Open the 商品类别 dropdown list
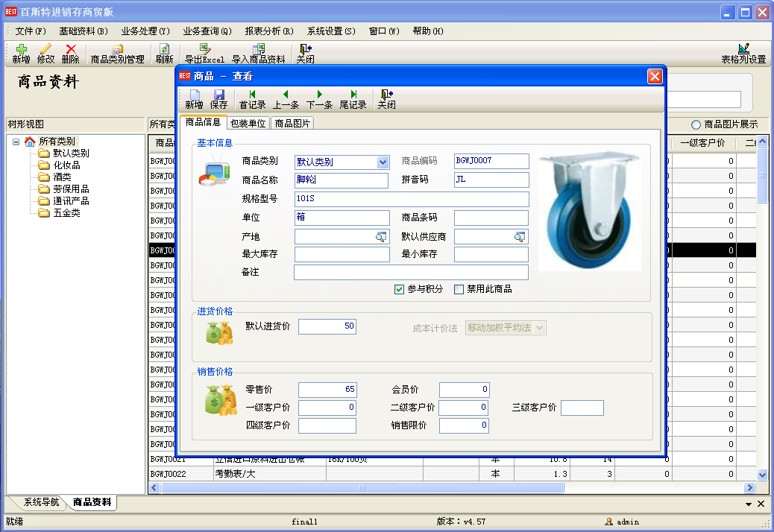This screenshot has height=532, width=774. 383,162
